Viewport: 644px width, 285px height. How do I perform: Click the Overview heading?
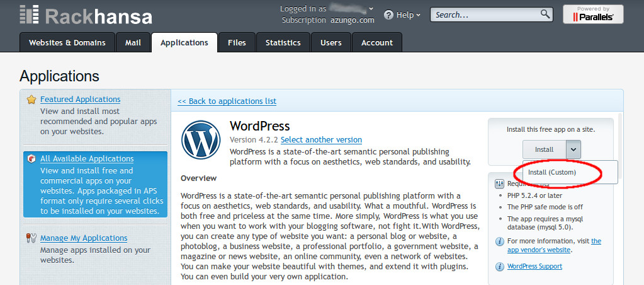(x=198, y=178)
